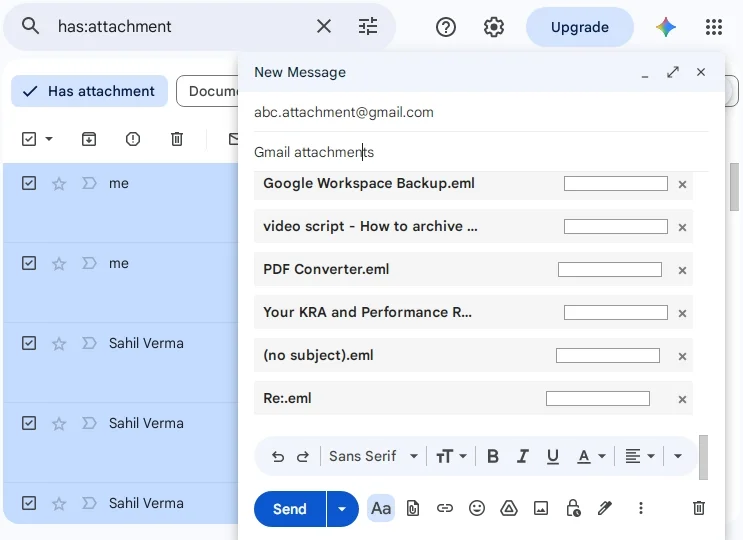Report selected emails as spam
The image size is (743, 540).
[133, 139]
